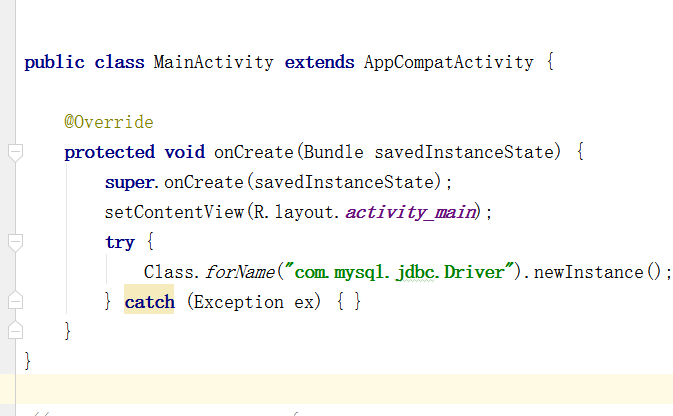This screenshot has width=673, height=416.
Task: Click the extends keyword
Action: point(319,63)
